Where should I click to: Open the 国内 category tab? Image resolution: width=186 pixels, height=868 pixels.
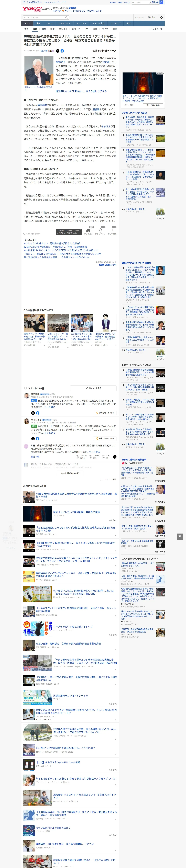click(x=35, y=29)
